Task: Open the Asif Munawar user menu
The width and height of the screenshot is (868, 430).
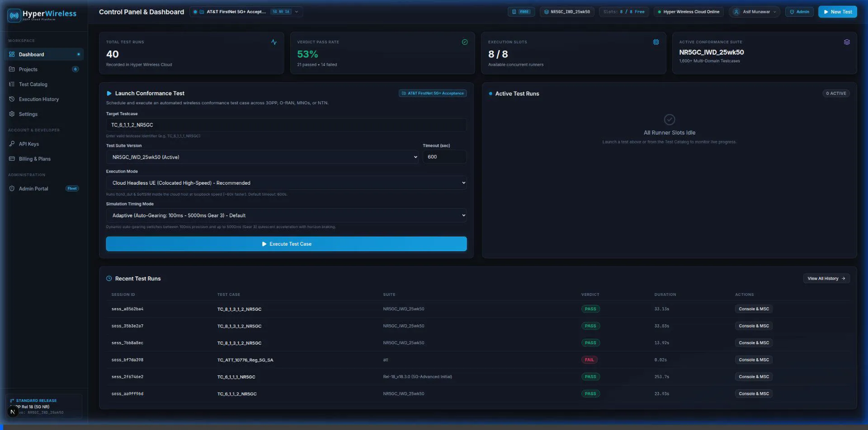Action: [x=755, y=12]
